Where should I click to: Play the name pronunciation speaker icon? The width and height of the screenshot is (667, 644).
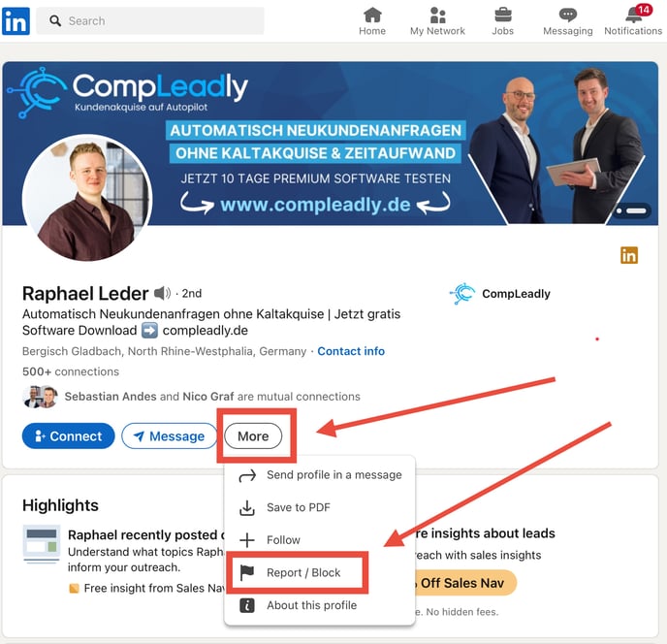coord(162,293)
